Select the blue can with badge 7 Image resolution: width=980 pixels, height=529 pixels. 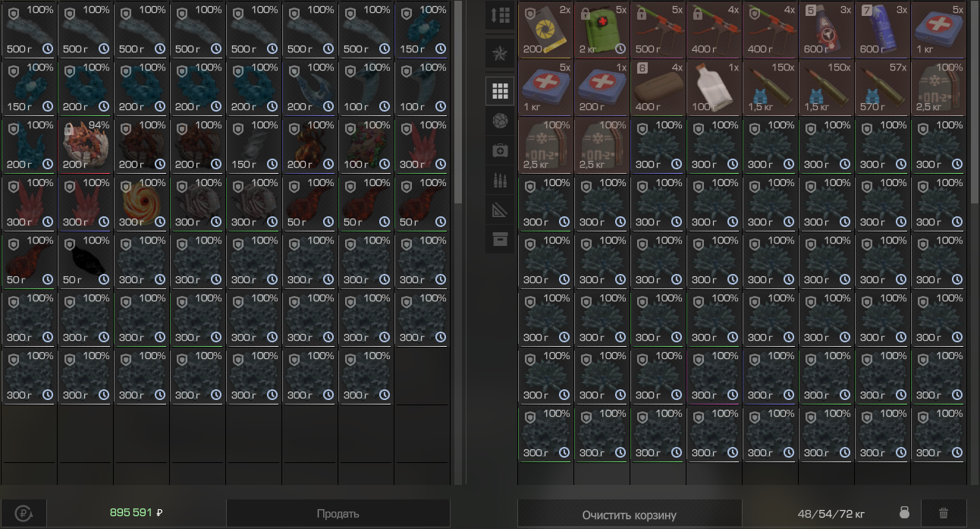click(x=882, y=30)
